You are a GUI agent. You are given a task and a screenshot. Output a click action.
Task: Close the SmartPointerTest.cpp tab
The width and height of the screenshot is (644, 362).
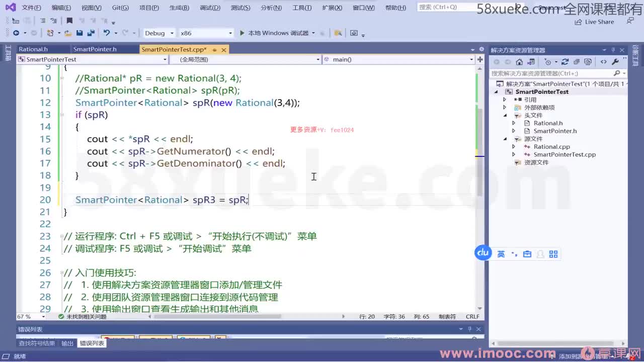(224, 50)
